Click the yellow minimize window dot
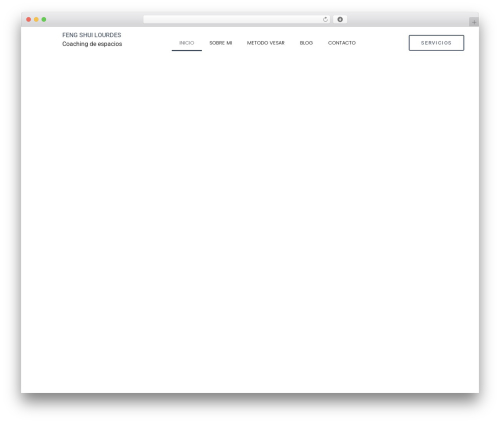Viewport: 500px width, 423px height. point(36,19)
